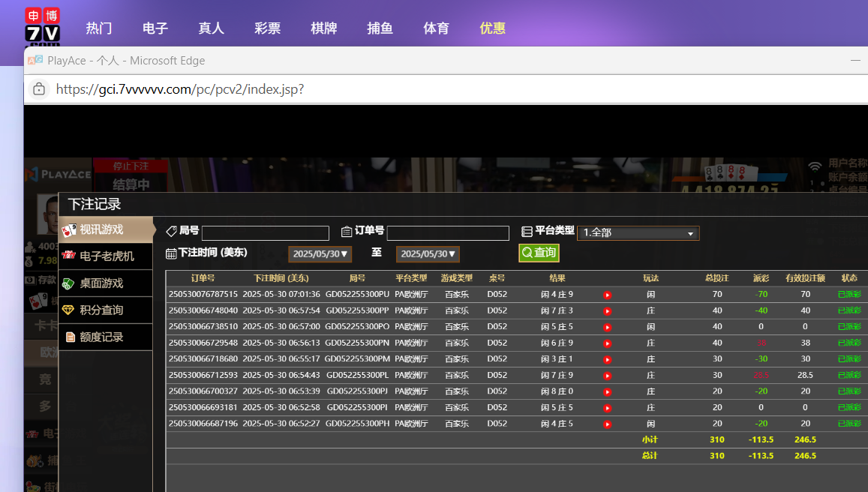Screen dimensions: 868x492
Task: Open the start date picker 2025/05/30
Action: coord(320,254)
